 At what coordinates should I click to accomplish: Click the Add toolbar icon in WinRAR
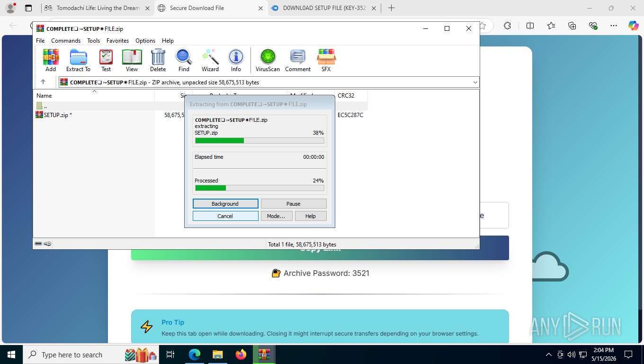point(51,60)
